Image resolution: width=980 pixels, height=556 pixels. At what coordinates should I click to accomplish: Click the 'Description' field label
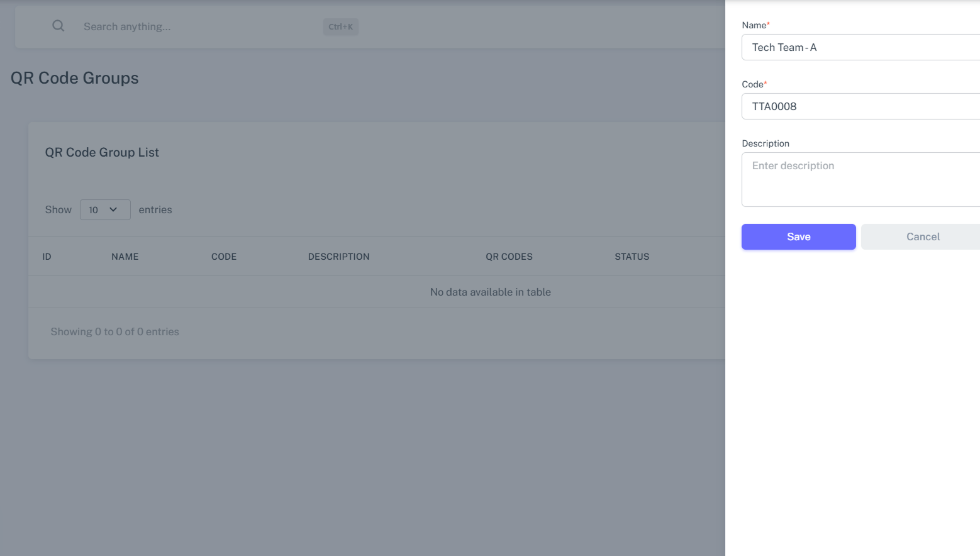[766, 143]
